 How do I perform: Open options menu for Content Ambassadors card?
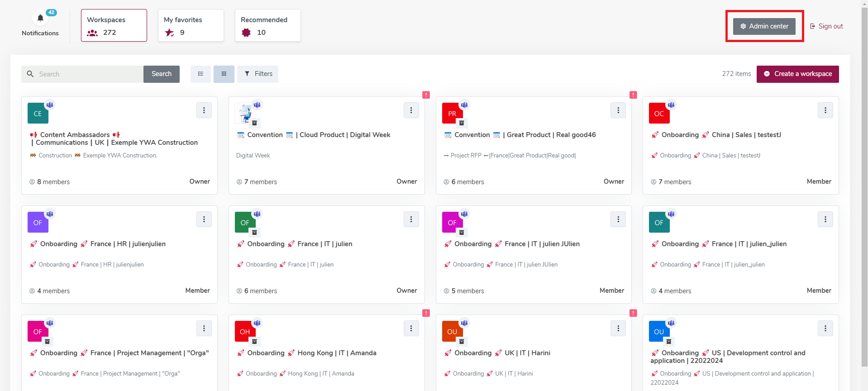(204, 110)
